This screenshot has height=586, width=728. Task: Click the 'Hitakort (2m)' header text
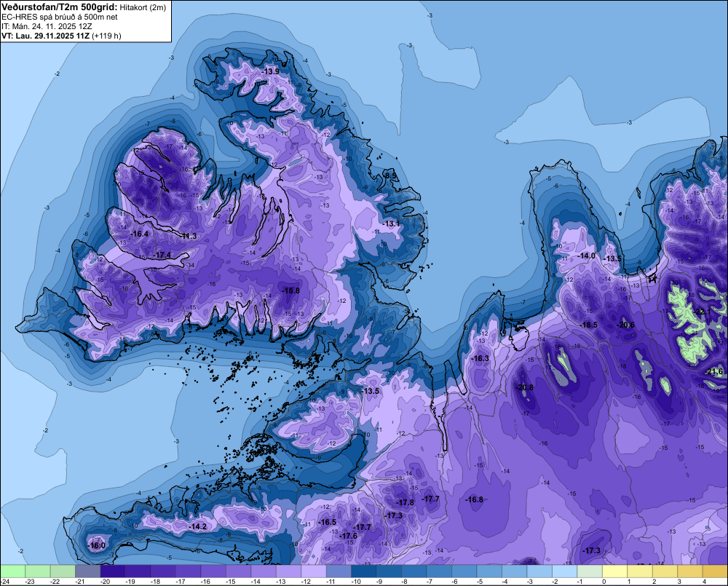coord(143,7)
